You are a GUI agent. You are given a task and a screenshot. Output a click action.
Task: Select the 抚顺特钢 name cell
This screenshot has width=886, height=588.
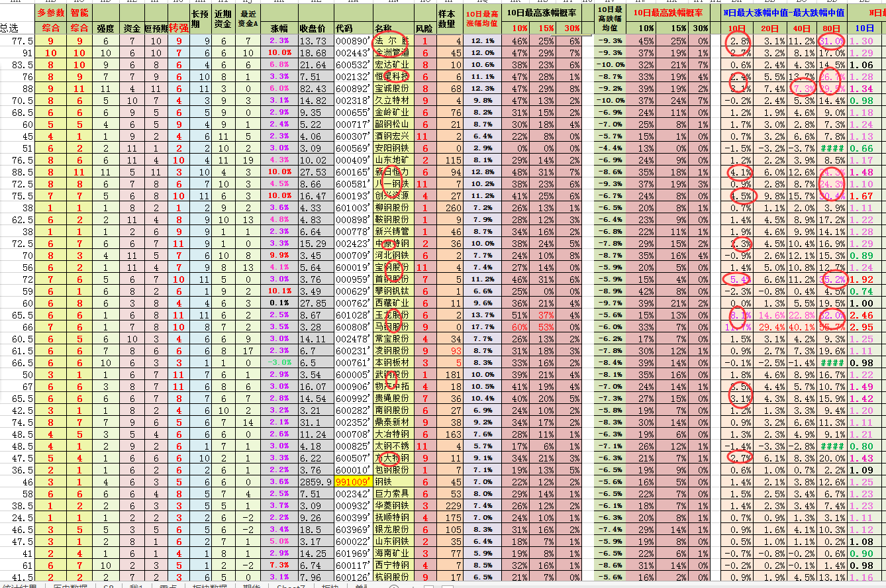click(393, 517)
